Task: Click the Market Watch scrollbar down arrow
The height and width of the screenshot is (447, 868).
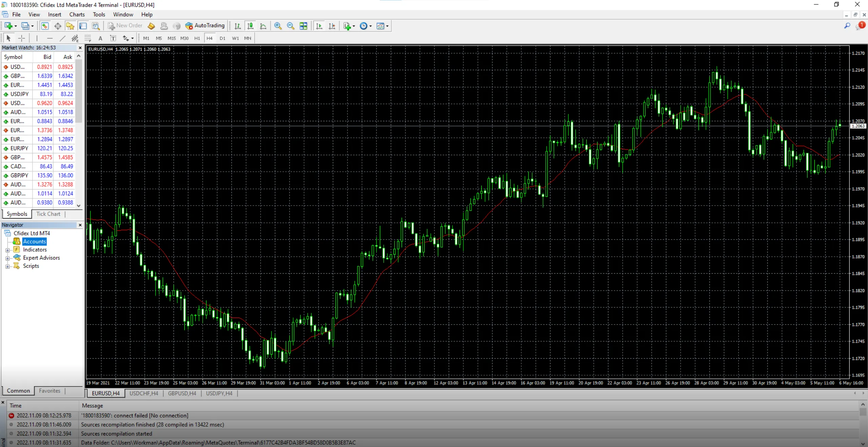Action: 79,205
